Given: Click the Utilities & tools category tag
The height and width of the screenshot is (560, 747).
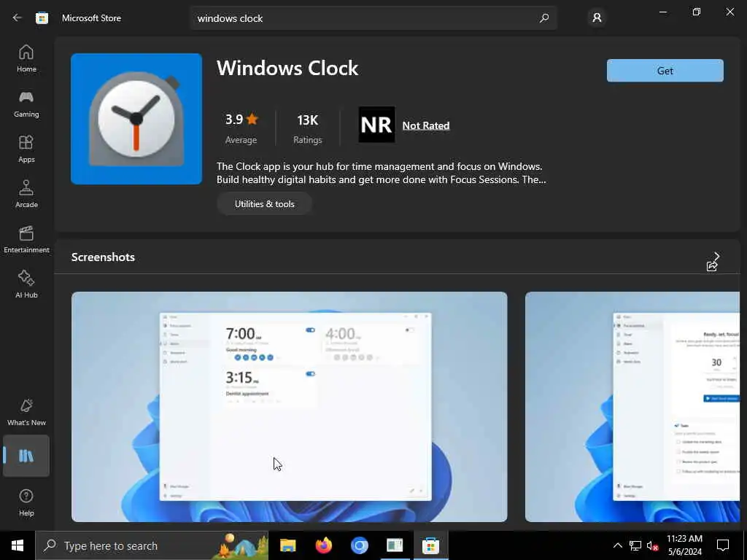Looking at the screenshot, I should point(264,204).
